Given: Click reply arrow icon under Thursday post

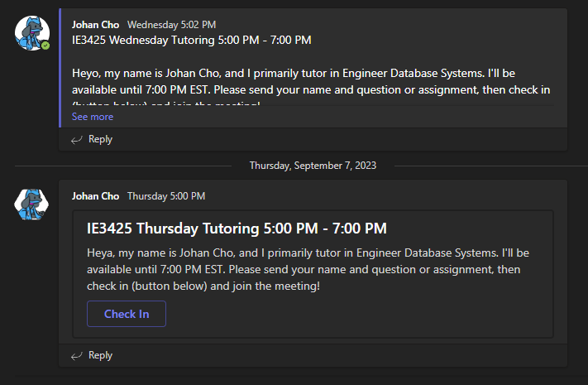Looking at the screenshot, I should pyautogui.click(x=77, y=355).
